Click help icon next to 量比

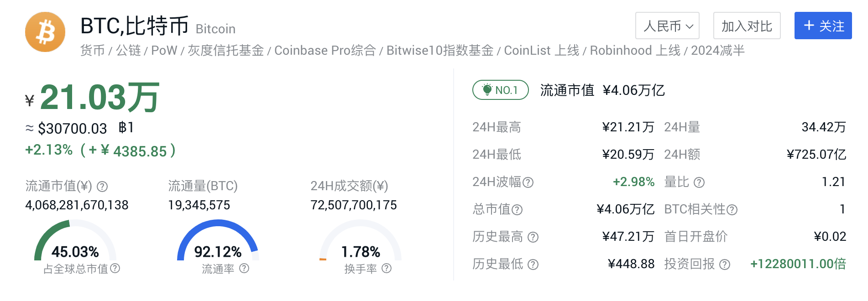pyautogui.click(x=699, y=182)
